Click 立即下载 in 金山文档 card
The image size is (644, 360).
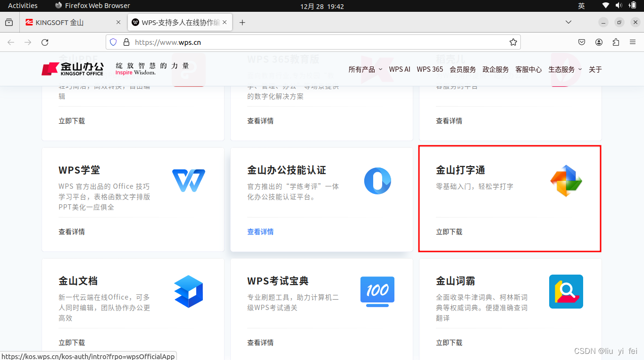tap(72, 343)
